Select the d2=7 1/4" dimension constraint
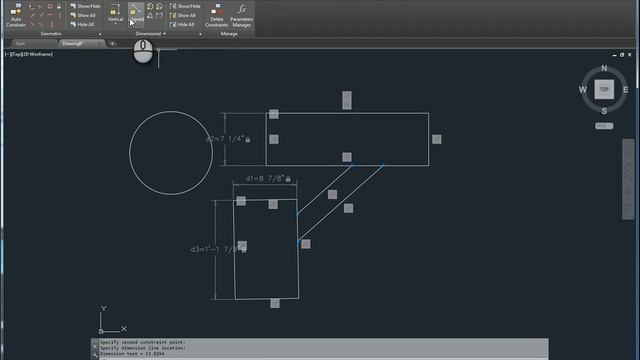Viewport: 640px width, 360px height. pyautogui.click(x=228, y=139)
